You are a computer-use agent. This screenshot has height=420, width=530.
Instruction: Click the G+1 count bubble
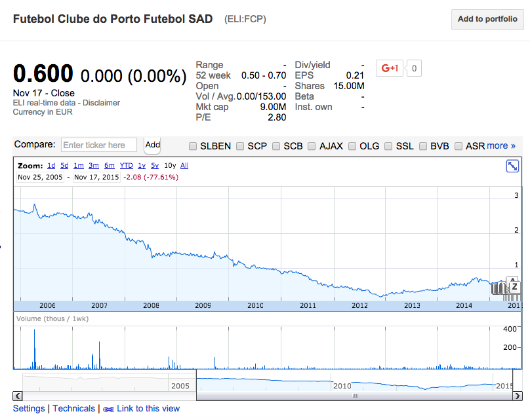click(x=414, y=68)
